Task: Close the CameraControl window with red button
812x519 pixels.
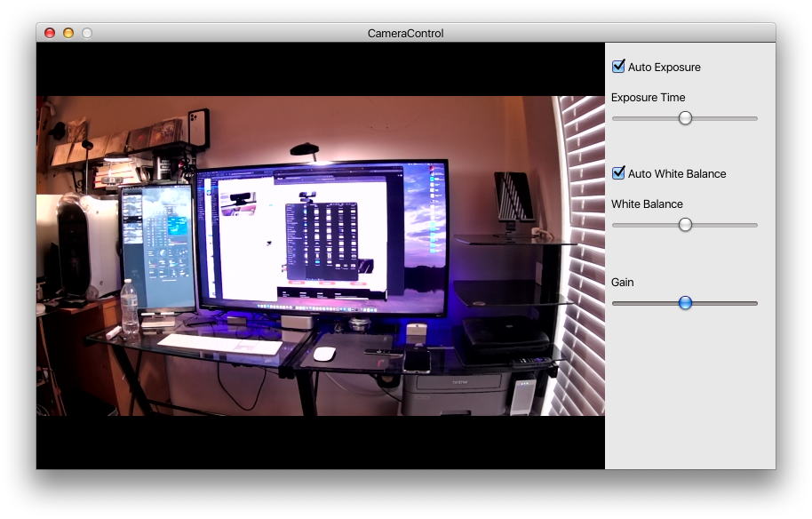Action: click(50, 33)
